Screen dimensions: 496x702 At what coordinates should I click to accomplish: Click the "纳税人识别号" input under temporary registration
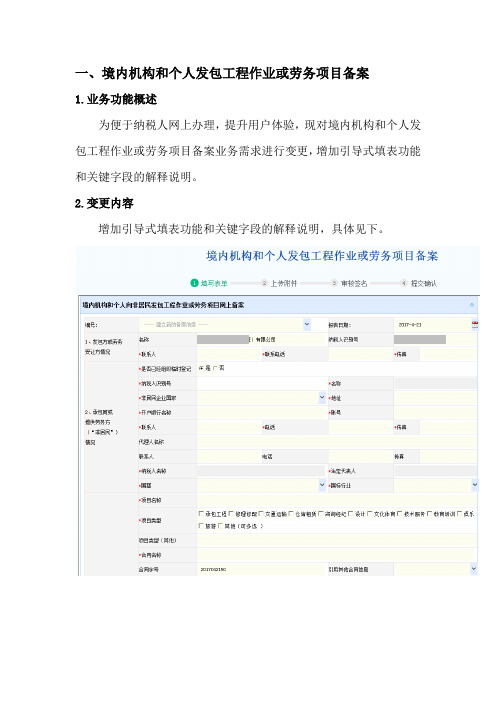click(261, 383)
